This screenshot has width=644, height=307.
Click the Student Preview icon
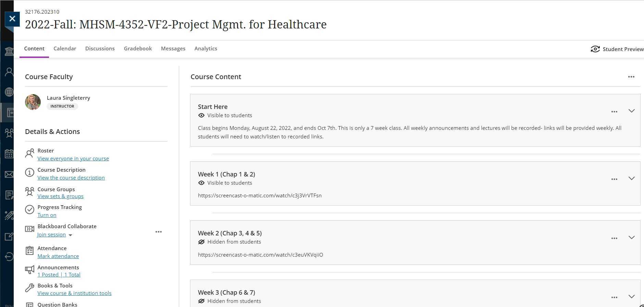(595, 49)
